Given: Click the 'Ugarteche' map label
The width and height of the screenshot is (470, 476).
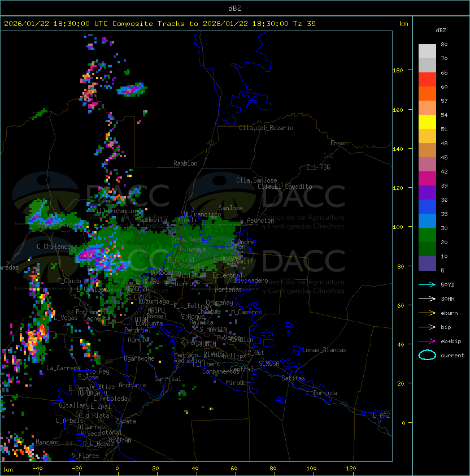Looking at the screenshot, I should click(x=140, y=358).
